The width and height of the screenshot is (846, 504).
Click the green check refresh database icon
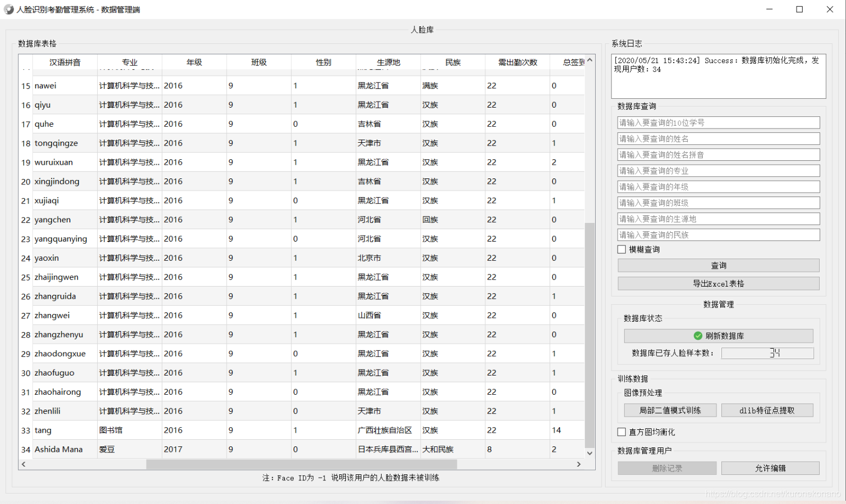(x=698, y=336)
